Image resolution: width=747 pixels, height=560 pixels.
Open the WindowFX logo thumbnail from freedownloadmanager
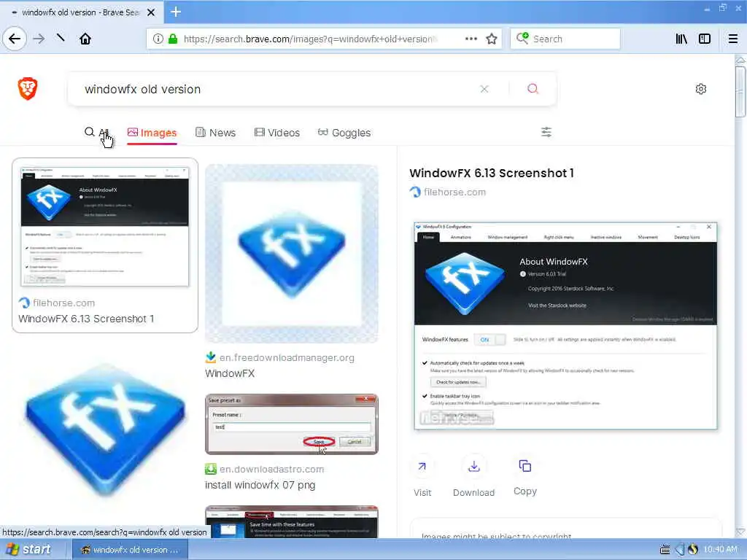(292, 253)
